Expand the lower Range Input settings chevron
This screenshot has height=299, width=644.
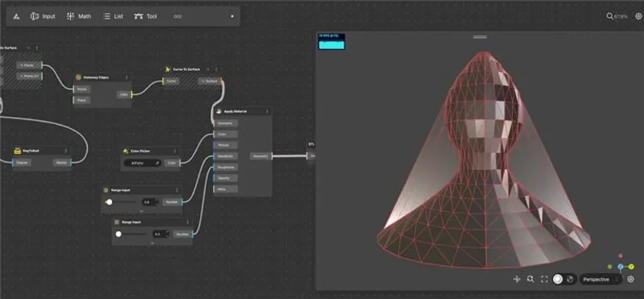[152, 243]
